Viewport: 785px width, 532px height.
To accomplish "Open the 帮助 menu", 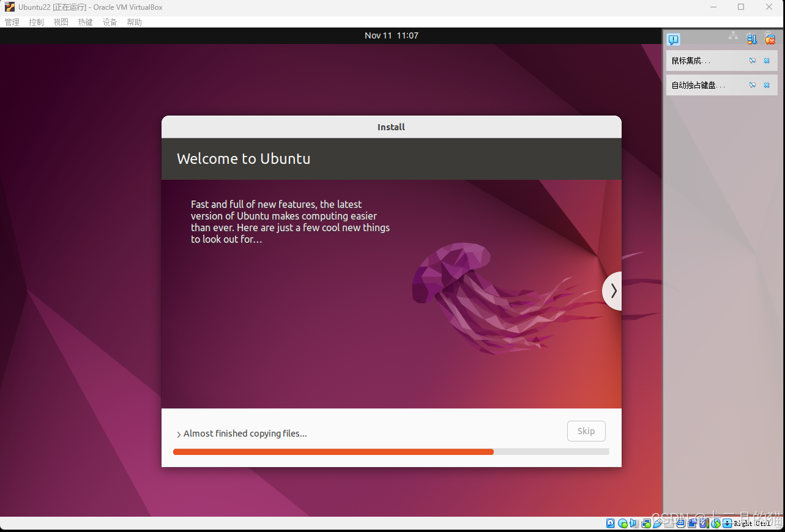I will (x=135, y=22).
